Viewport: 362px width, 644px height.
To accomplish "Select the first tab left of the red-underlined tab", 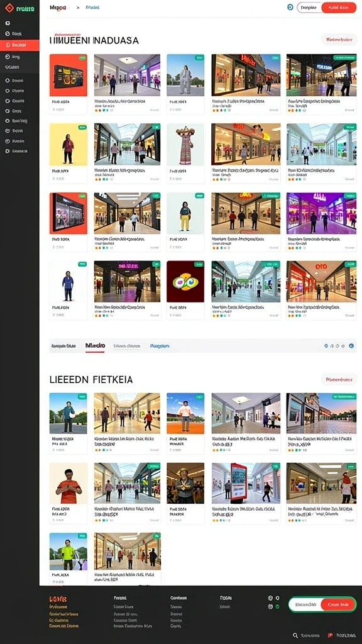I will coord(63,347).
